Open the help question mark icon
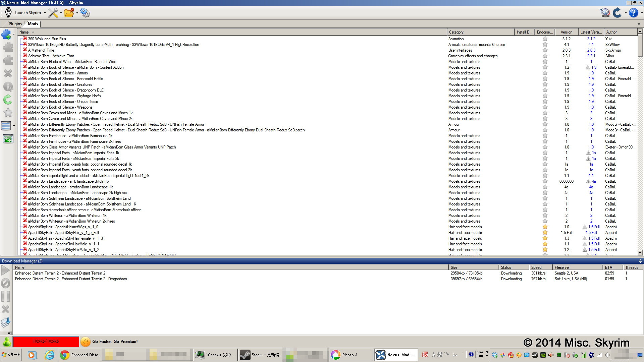644x362 pixels. coord(633,13)
